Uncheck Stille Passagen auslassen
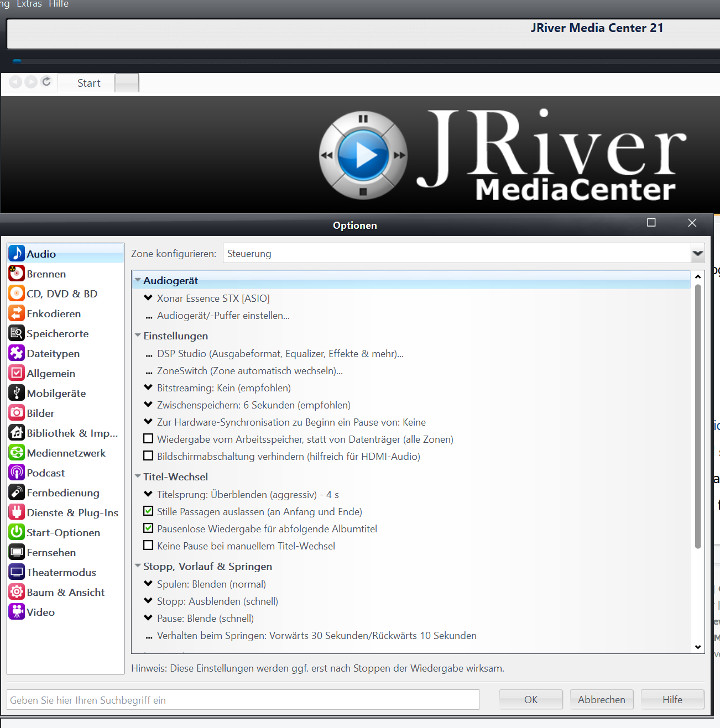Screen dimensions: 720x728 pyautogui.click(x=148, y=511)
